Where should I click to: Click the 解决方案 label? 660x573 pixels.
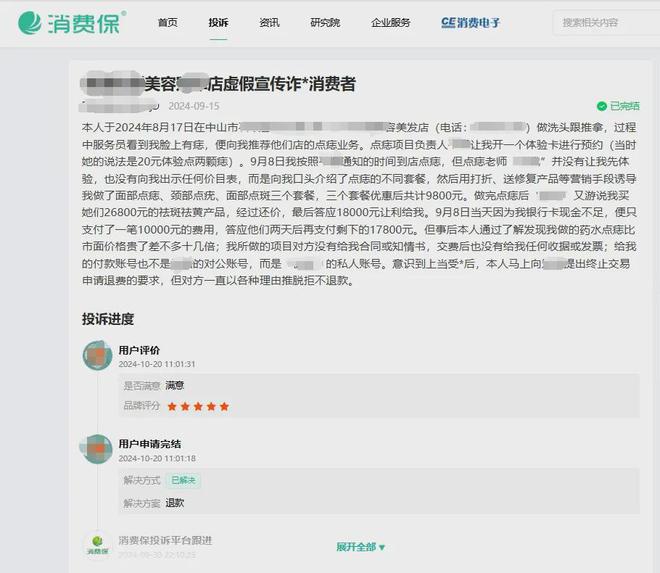[142, 503]
